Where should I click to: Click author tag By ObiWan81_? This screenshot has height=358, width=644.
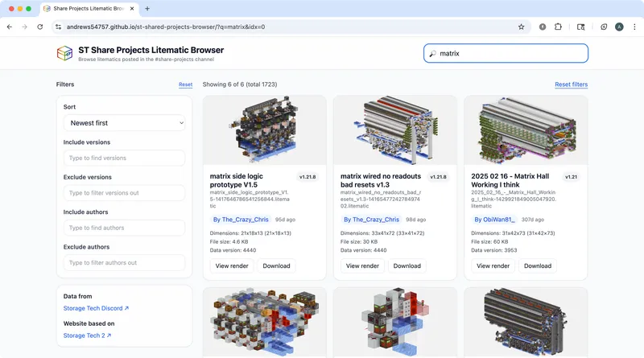click(x=494, y=220)
